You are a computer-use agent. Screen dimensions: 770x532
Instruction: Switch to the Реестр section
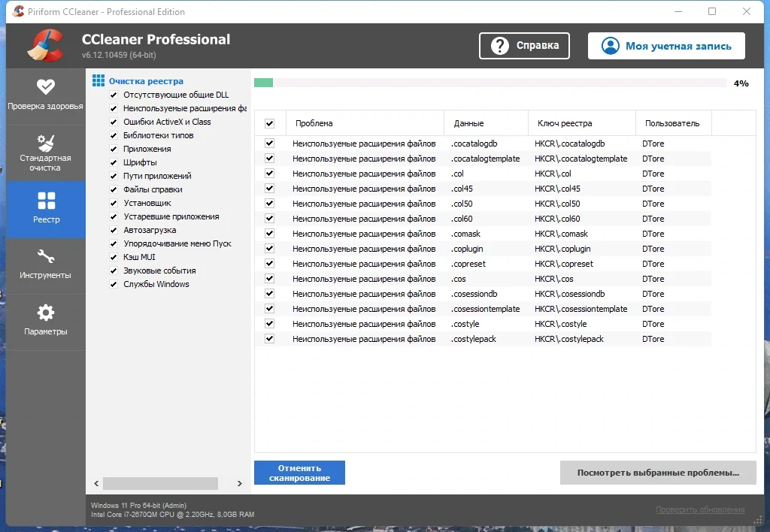point(46,210)
